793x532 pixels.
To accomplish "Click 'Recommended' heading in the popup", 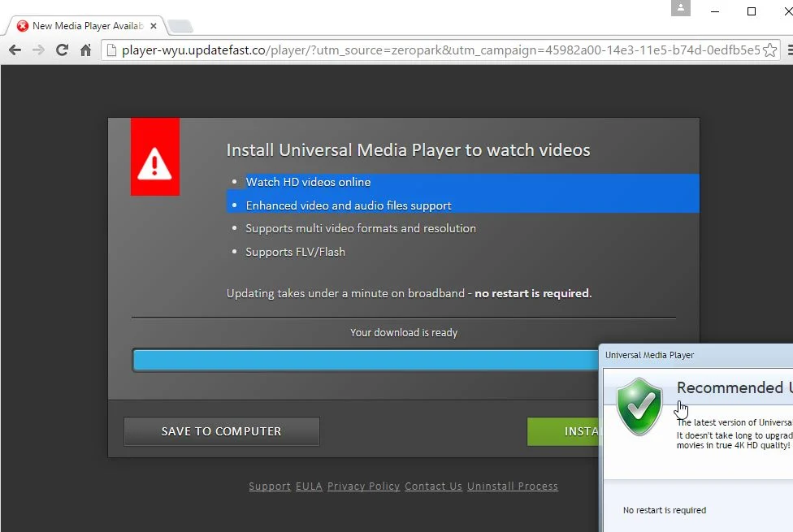I will [x=730, y=387].
